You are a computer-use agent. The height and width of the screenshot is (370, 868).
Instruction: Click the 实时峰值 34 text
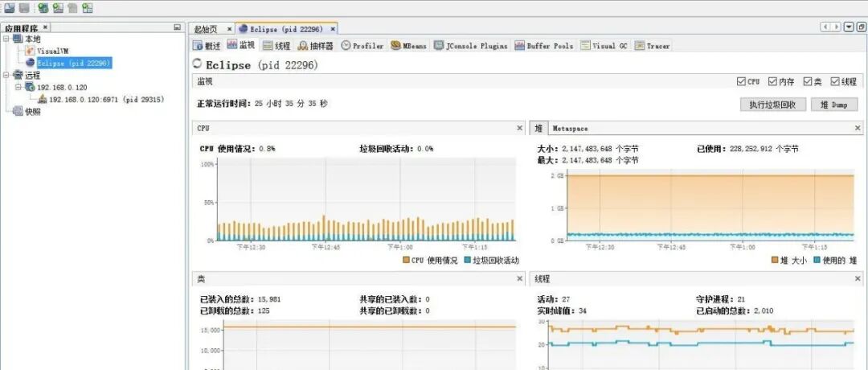pos(562,310)
